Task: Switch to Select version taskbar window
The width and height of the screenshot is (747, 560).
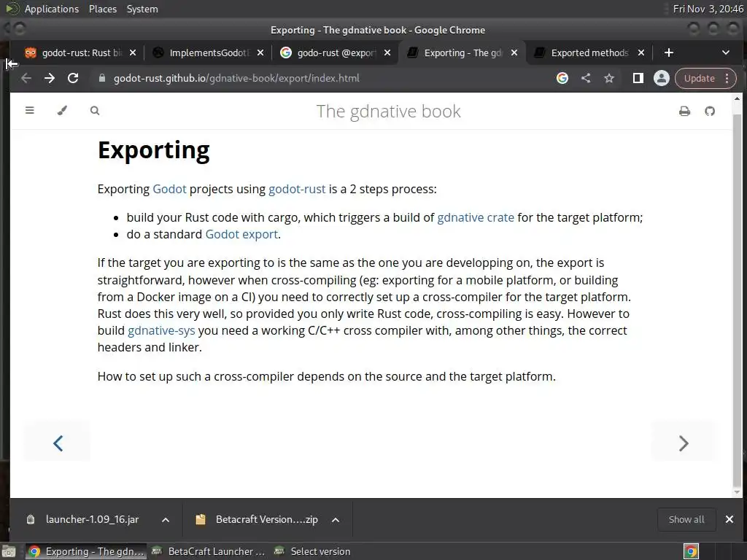Action: (x=312, y=551)
